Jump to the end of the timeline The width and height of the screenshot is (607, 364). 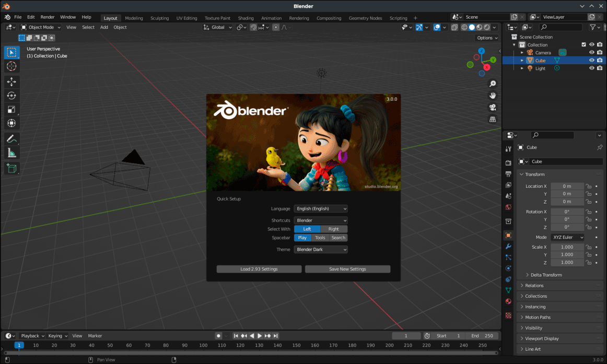pyautogui.click(x=275, y=336)
